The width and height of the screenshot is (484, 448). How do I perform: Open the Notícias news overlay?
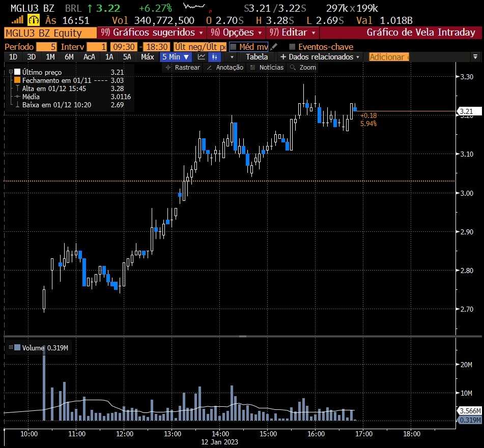[x=267, y=68]
